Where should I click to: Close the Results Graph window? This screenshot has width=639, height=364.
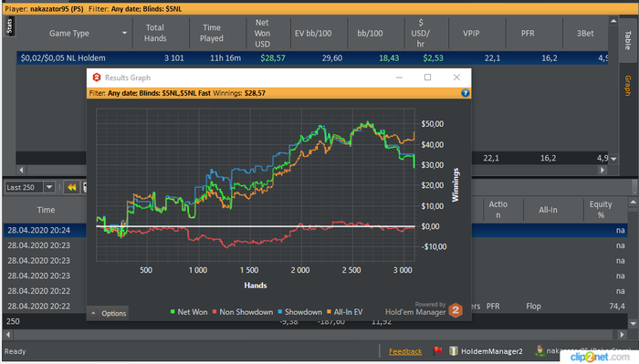click(x=456, y=78)
